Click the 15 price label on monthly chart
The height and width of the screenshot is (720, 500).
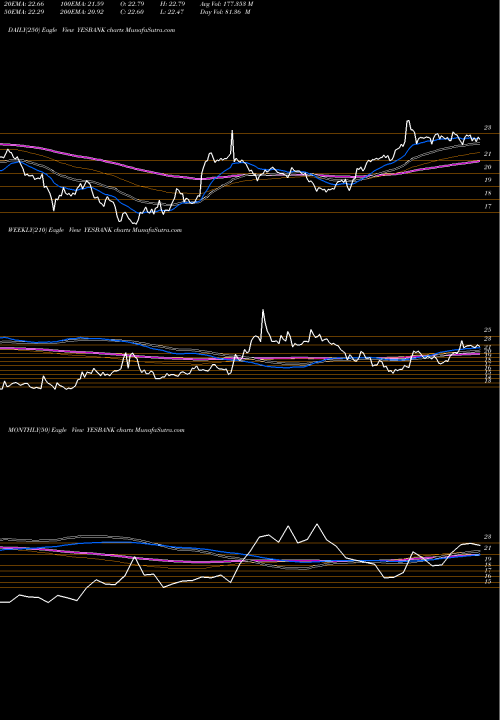[488, 581]
